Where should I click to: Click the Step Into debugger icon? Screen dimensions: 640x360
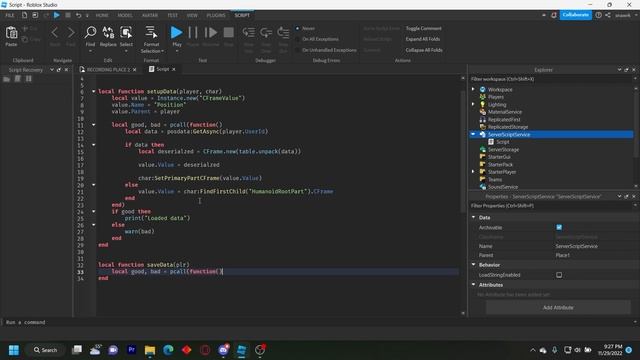(x=249, y=33)
